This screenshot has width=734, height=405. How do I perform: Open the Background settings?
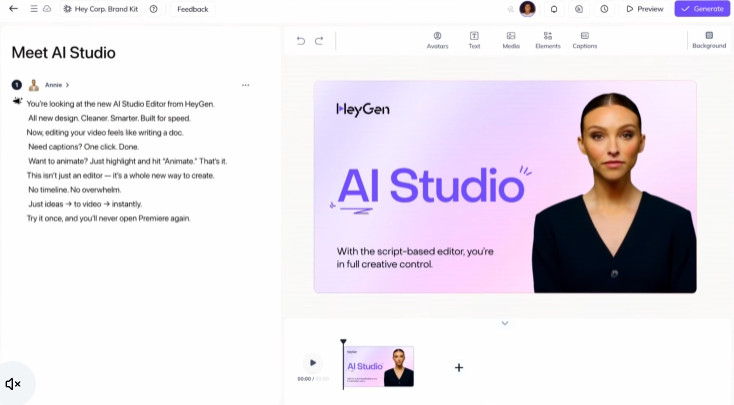click(x=709, y=40)
